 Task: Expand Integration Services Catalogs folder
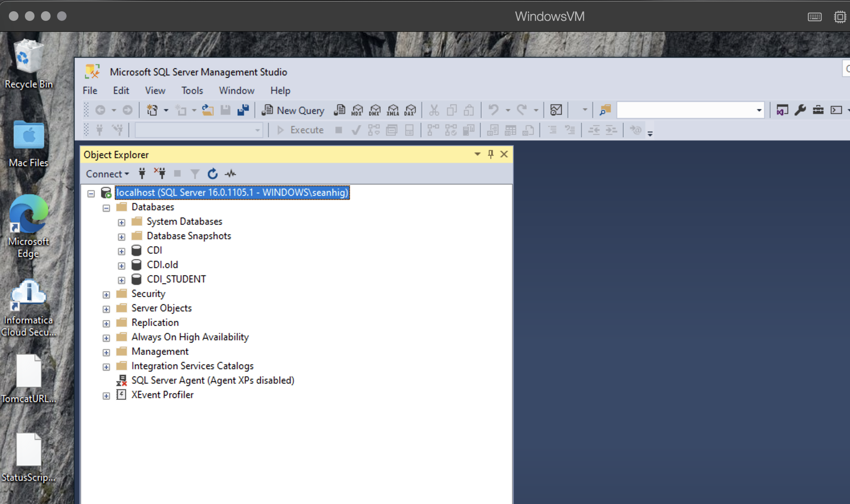tap(106, 367)
